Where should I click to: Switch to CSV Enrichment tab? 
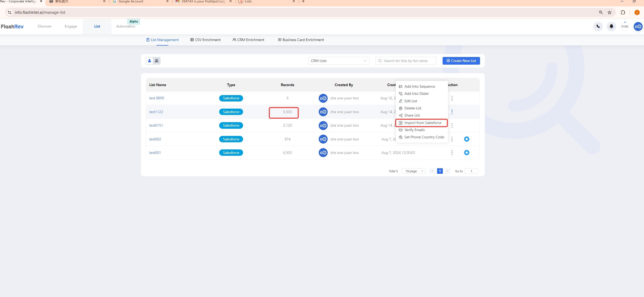[x=205, y=40]
